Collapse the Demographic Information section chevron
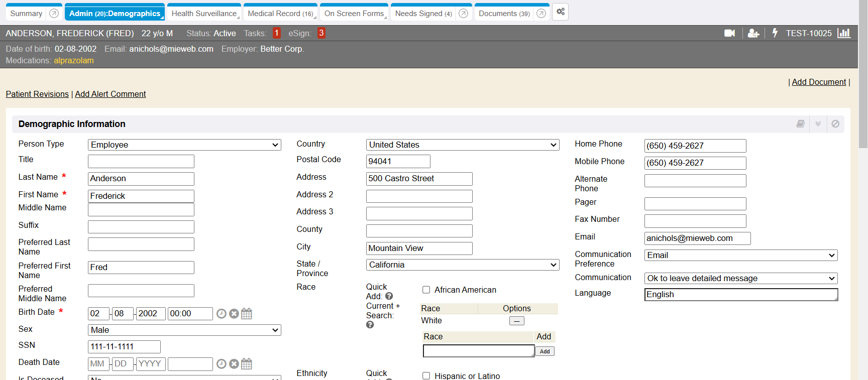The width and height of the screenshot is (868, 380). (x=818, y=124)
